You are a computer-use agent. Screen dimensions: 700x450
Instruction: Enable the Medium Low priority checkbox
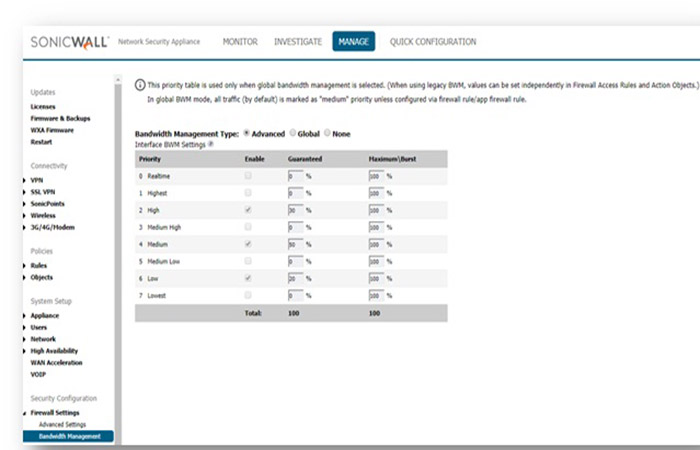[x=248, y=261]
